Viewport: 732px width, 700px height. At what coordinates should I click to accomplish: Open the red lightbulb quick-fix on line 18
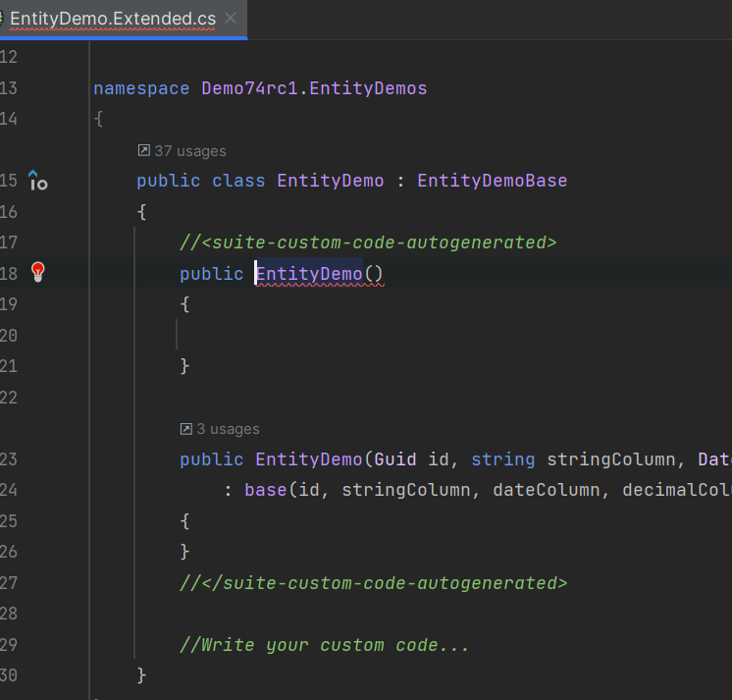pos(38,273)
